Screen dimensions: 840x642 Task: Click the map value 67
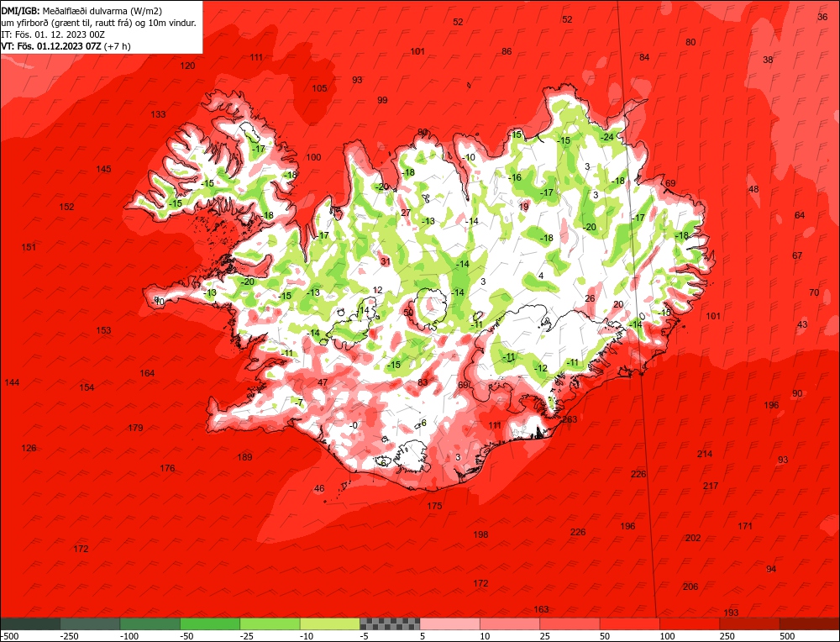pos(797,255)
